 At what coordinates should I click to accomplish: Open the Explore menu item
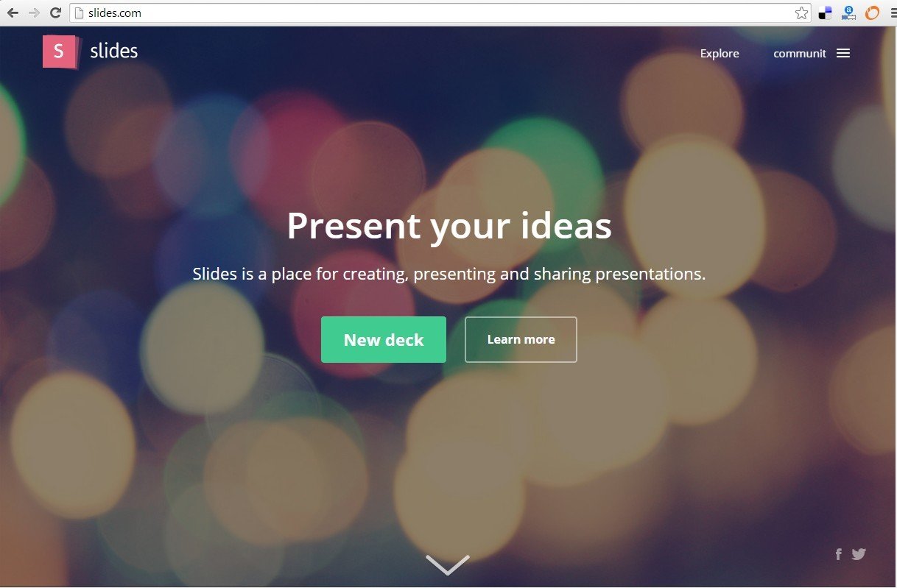[720, 54]
